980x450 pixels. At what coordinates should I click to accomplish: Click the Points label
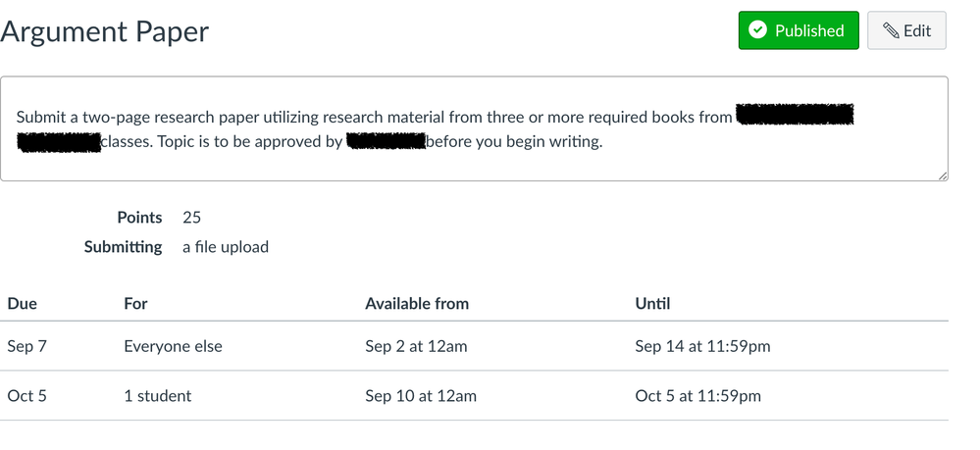(x=139, y=218)
